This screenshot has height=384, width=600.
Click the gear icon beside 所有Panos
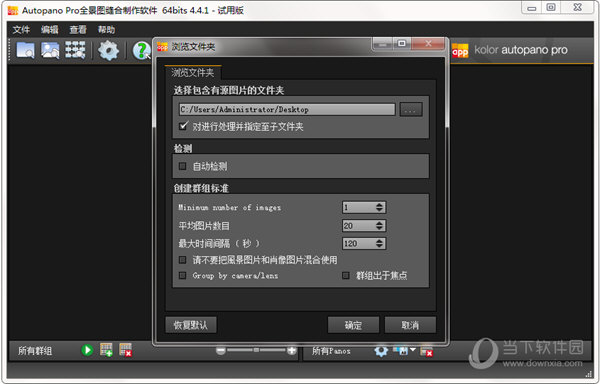[381, 351]
